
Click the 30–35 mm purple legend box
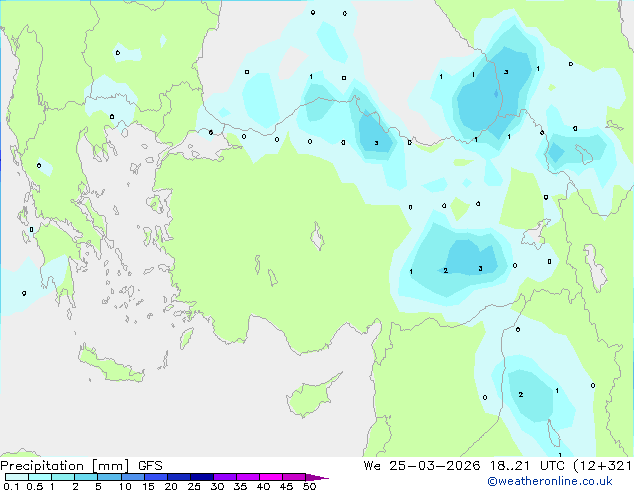coord(225,477)
